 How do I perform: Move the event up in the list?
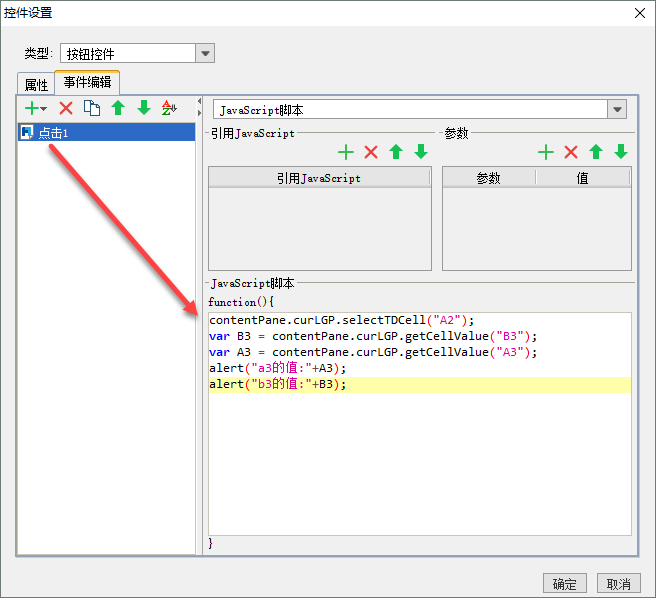tap(118, 108)
